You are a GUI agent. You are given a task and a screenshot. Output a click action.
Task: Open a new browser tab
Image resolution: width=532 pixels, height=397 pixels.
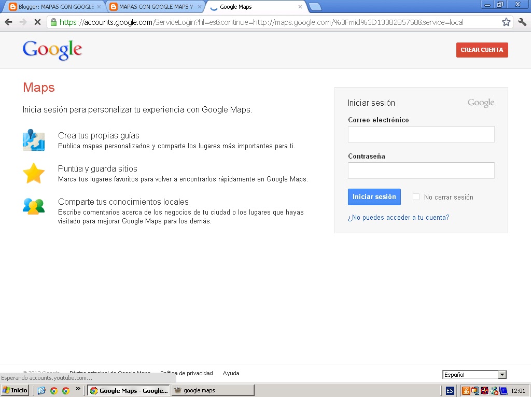(315, 7)
